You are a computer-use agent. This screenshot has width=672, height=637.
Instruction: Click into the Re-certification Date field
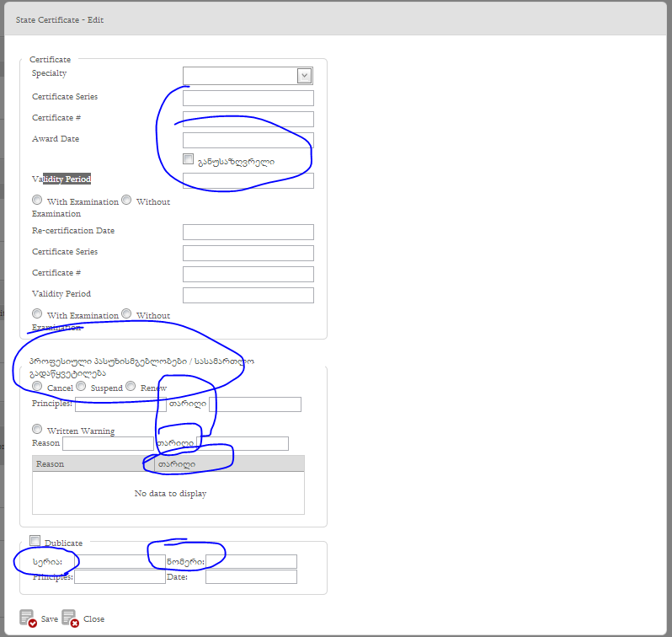click(x=248, y=232)
